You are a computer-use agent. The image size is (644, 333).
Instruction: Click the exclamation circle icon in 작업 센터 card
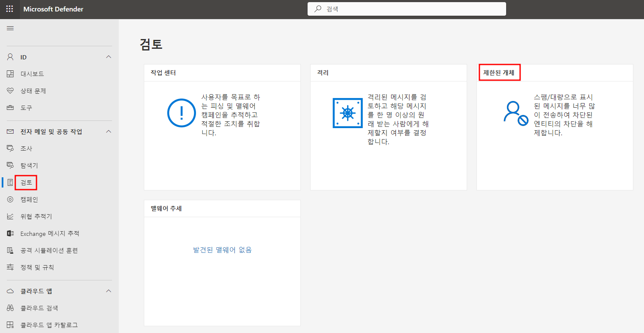[182, 113]
